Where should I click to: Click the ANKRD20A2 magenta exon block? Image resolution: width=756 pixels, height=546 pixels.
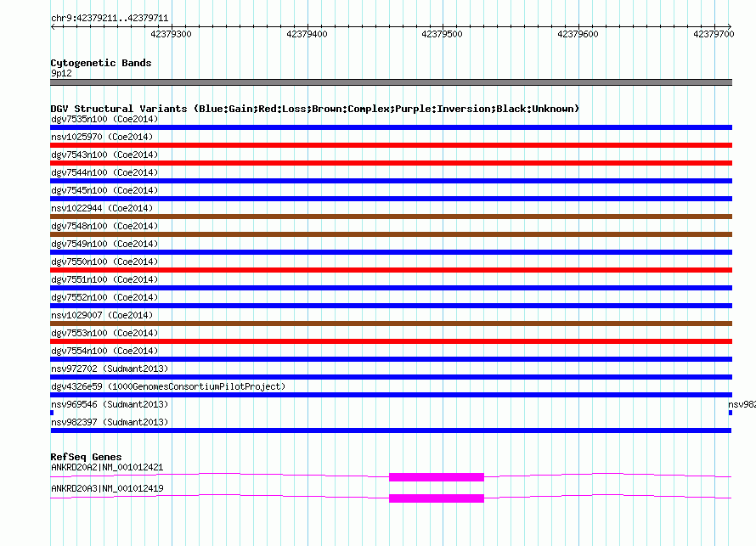pyautogui.click(x=436, y=477)
